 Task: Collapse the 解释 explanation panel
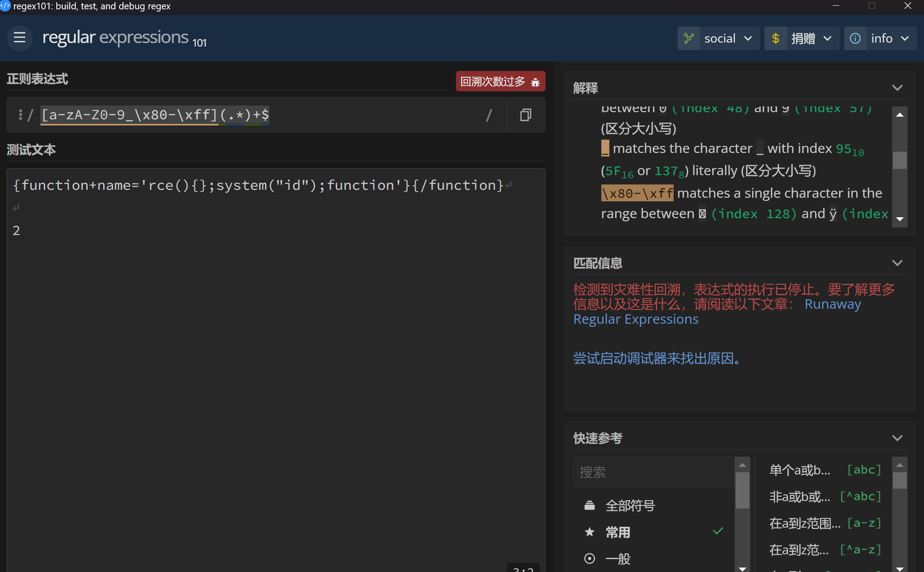897,88
